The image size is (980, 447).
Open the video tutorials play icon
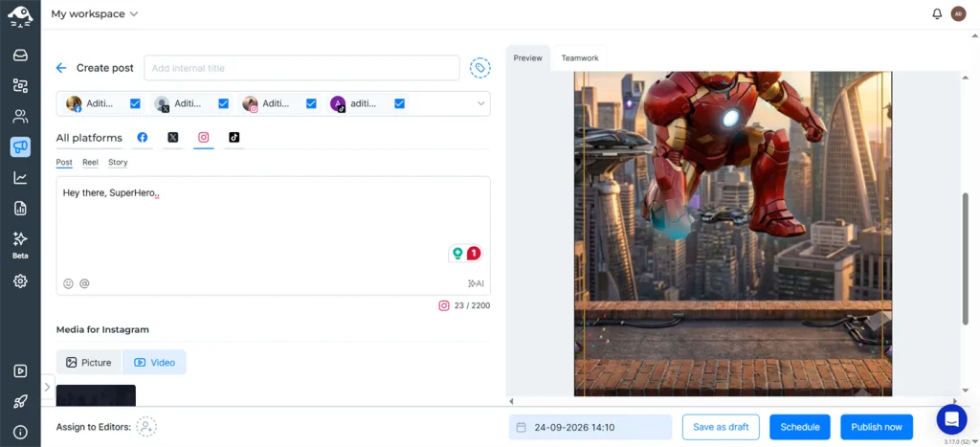point(20,370)
